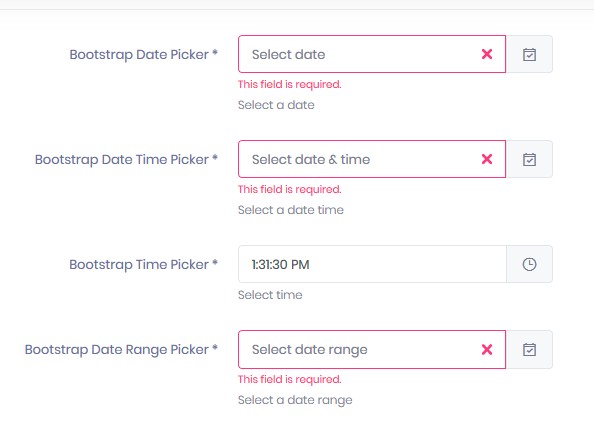Click the Bootstrap Date Time Picker label
The image size is (594, 425).
point(127,159)
